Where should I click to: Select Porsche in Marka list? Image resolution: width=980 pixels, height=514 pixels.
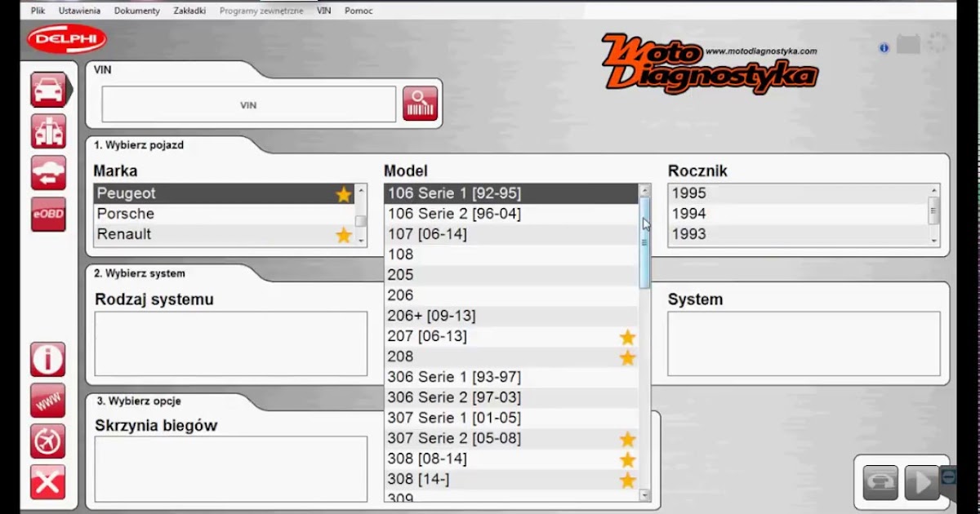[x=225, y=214]
